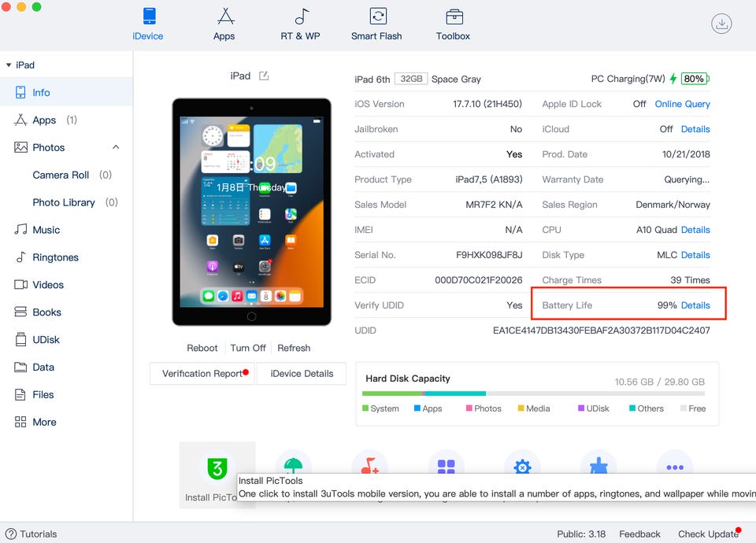756x543 pixels.
Task: Open More in the sidebar
Action: tap(66, 422)
